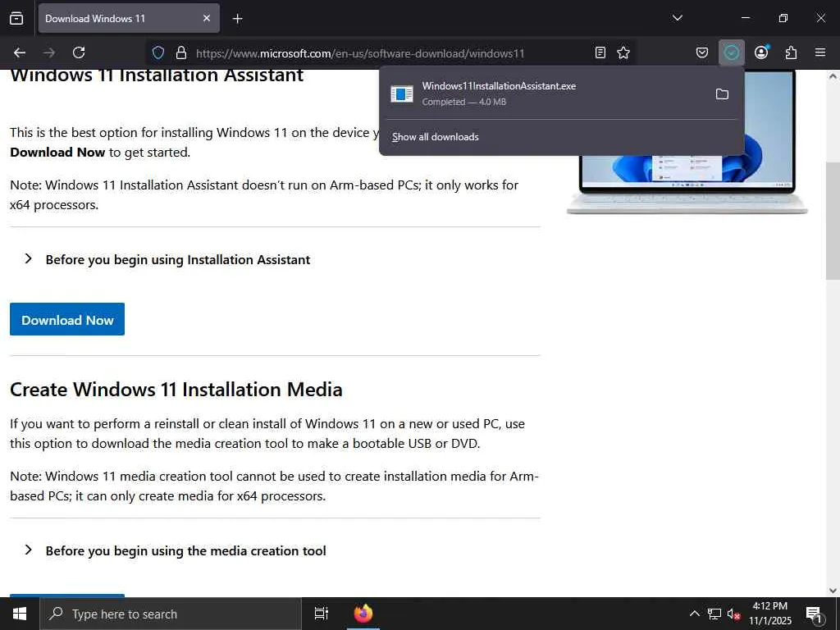Click the page vertical scrollbar thumb
Screen dimensions: 840x630
tap(833, 220)
